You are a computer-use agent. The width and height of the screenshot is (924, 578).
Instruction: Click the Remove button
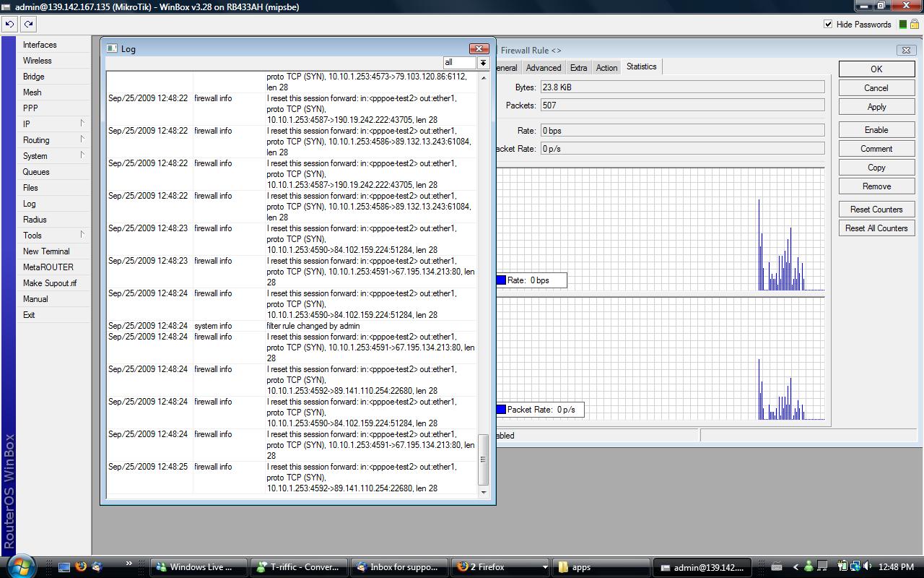[876, 186]
